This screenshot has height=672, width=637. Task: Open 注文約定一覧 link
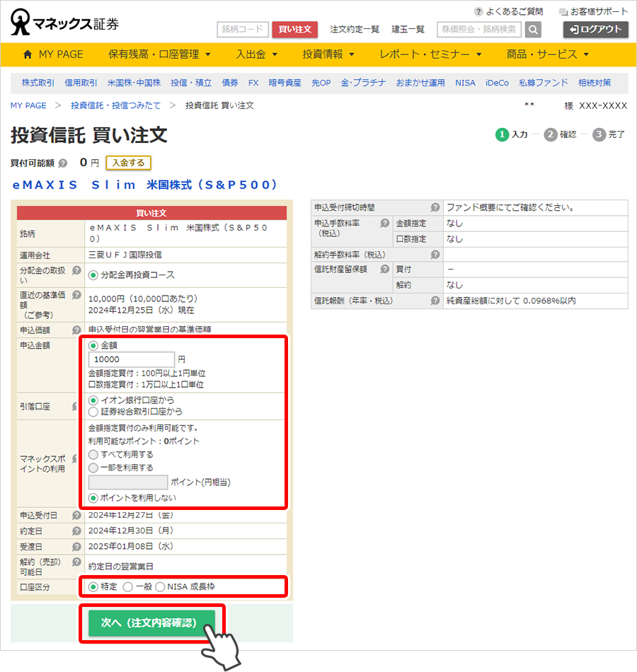(355, 30)
